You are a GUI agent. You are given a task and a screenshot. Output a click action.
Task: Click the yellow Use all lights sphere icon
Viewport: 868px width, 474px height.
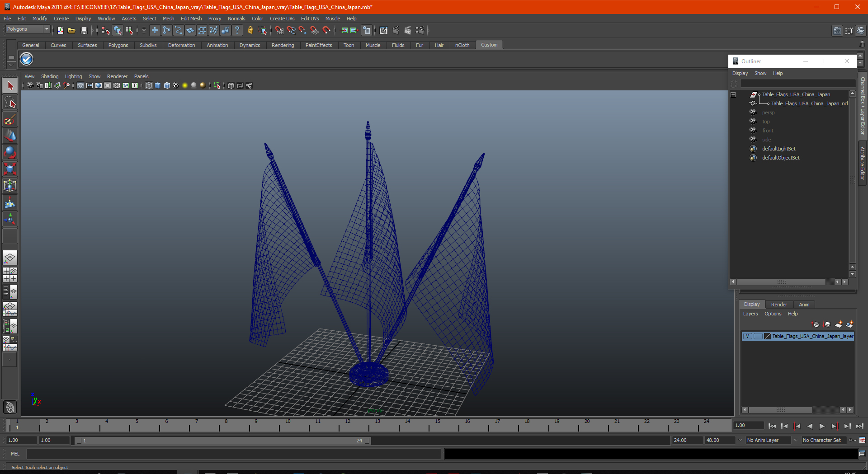[x=185, y=85]
